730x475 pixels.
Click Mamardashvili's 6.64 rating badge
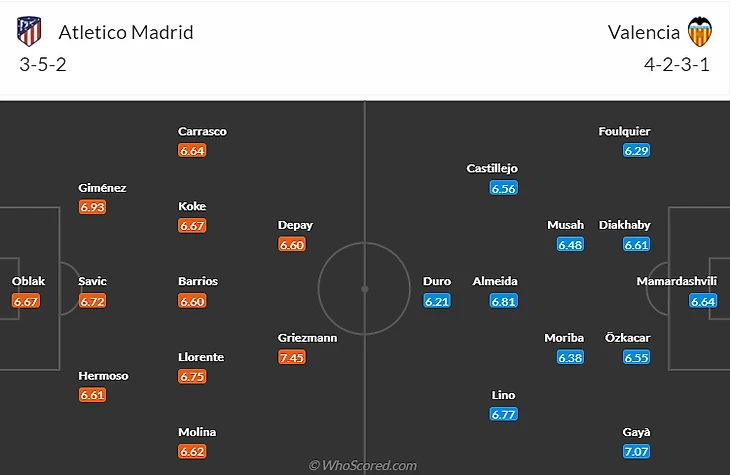point(703,301)
